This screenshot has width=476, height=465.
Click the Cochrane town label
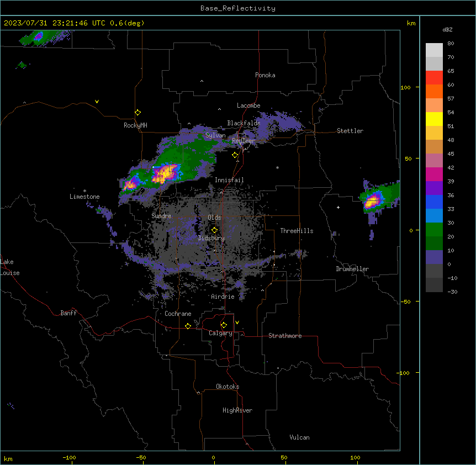(178, 314)
